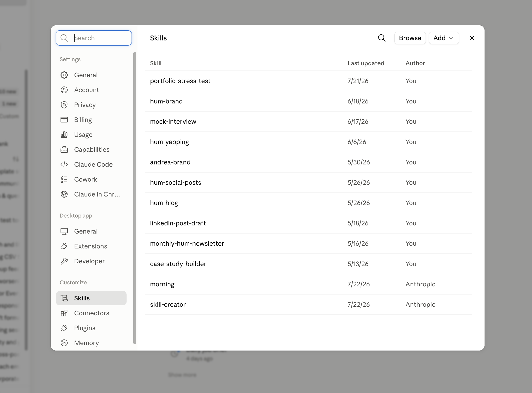This screenshot has height=393, width=532.
Task: Click the sidebar vertical scrollbar
Action: click(134, 198)
